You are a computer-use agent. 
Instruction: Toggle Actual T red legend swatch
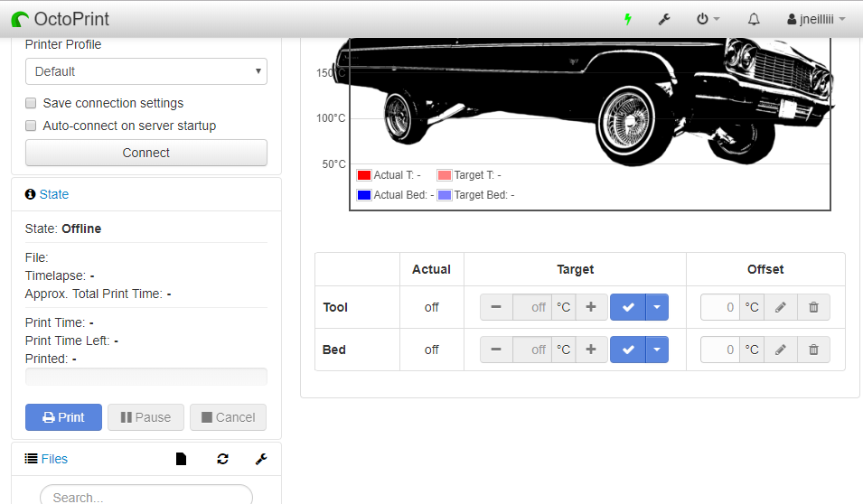pos(364,175)
